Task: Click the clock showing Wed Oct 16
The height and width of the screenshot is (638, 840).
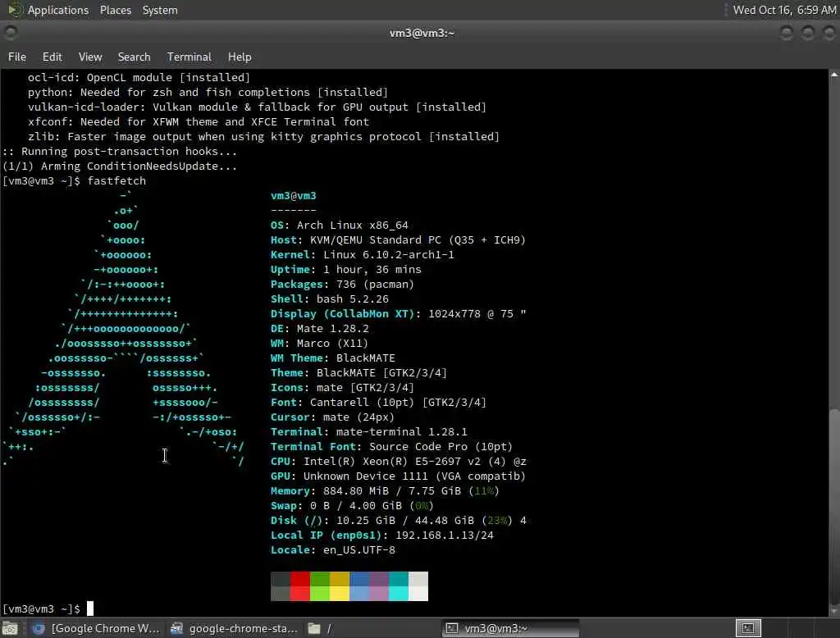Action: click(x=784, y=10)
